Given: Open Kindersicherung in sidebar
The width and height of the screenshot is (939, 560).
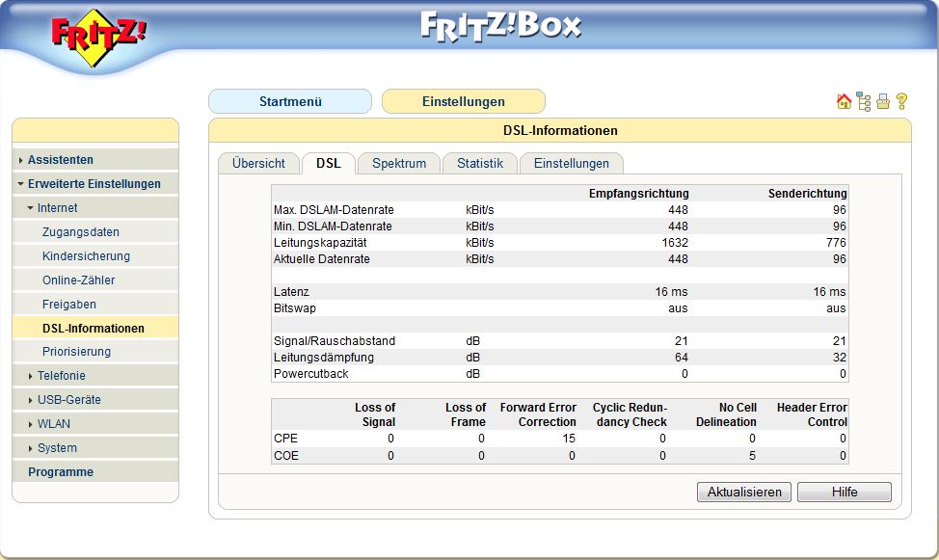Looking at the screenshot, I should (86, 256).
